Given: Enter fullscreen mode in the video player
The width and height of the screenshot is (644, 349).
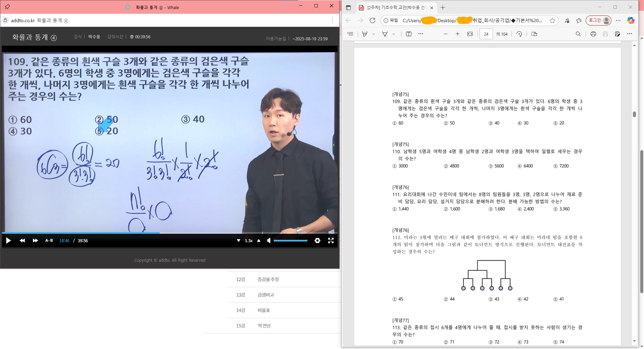Looking at the screenshot, I should coord(331,241).
